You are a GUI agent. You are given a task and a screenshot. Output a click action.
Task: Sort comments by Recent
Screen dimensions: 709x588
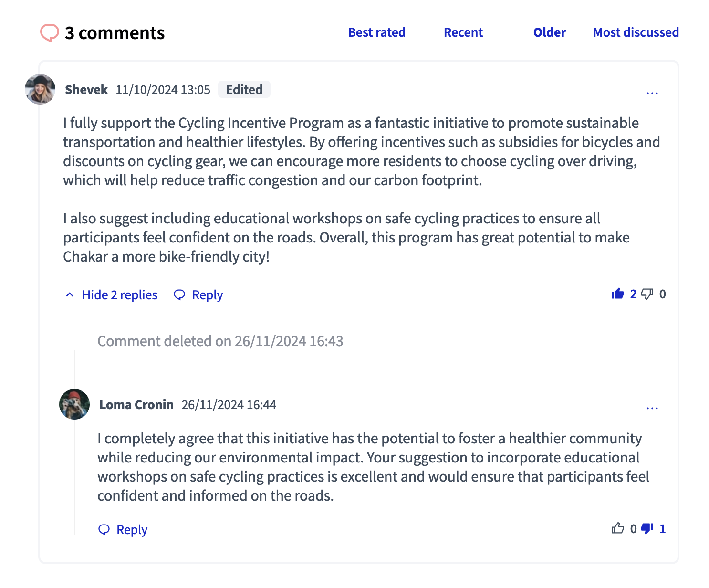click(463, 32)
